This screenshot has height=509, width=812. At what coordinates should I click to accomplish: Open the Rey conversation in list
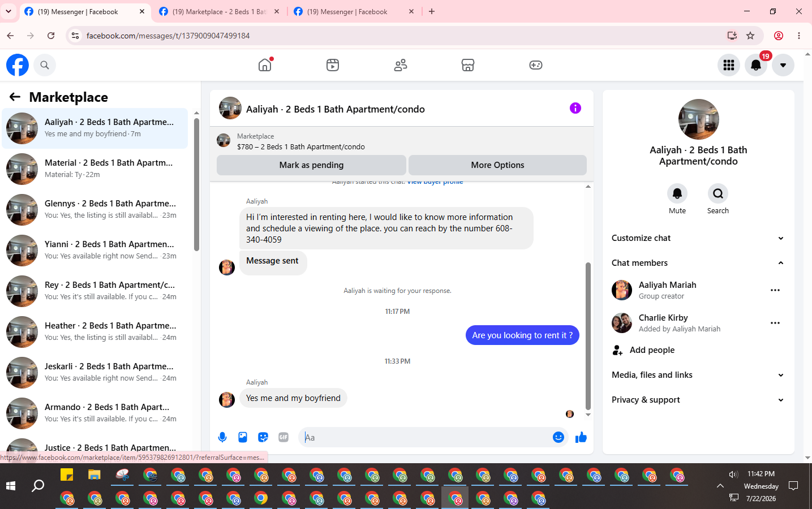click(95, 291)
